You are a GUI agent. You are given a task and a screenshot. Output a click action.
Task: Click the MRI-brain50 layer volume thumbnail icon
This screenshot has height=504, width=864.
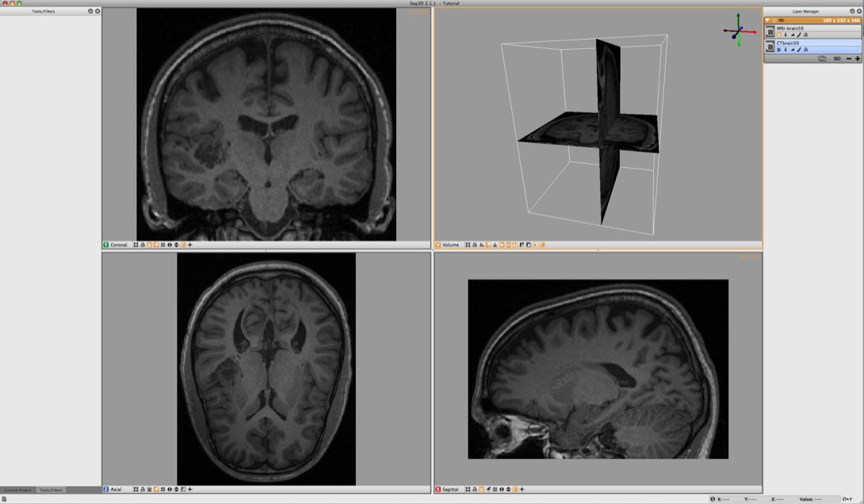(770, 32)
